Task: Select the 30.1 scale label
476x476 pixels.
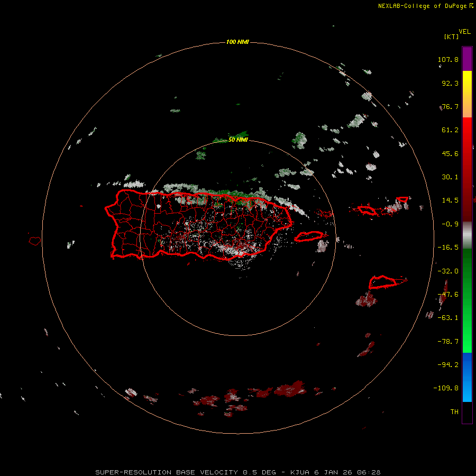Action: 450,177
